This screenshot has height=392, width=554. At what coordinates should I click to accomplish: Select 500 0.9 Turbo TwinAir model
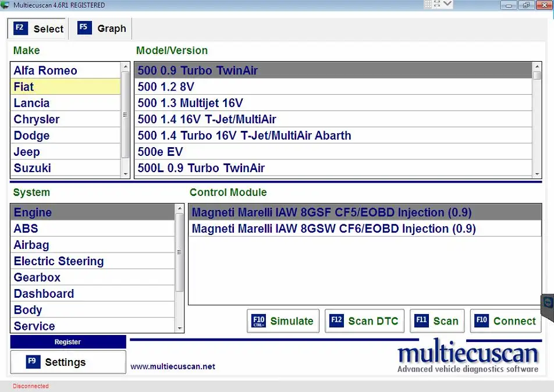(333, 70)
